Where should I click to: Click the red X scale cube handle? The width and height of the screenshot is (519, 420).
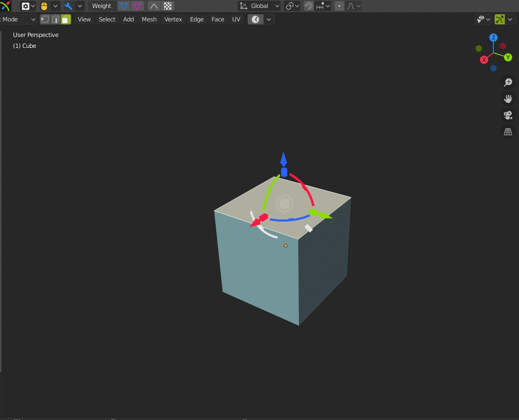click(263, 218)
